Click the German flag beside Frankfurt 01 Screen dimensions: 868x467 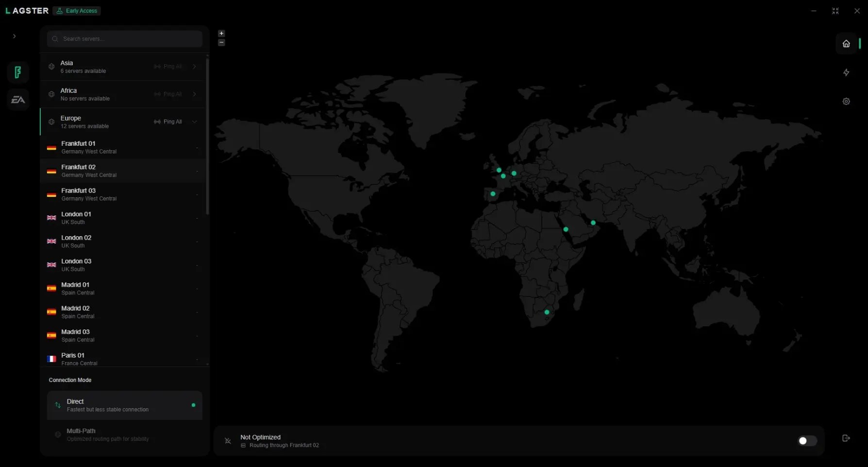[x=51, y=147]
